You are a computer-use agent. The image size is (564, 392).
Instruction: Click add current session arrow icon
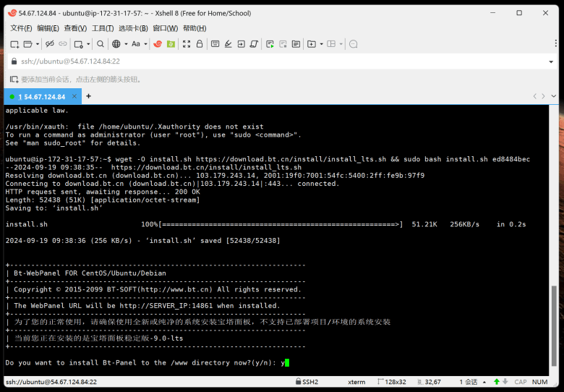pos(14,79)
